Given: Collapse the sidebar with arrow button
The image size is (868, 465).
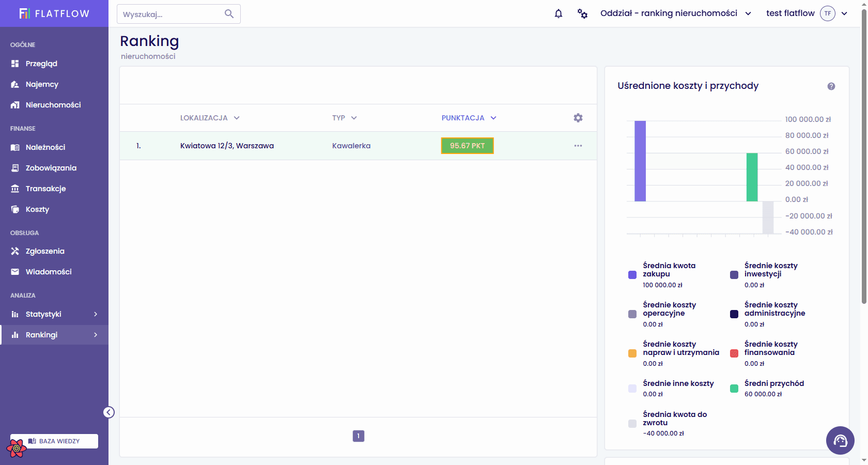Looking at the screenshot, I should coord(109,412).
